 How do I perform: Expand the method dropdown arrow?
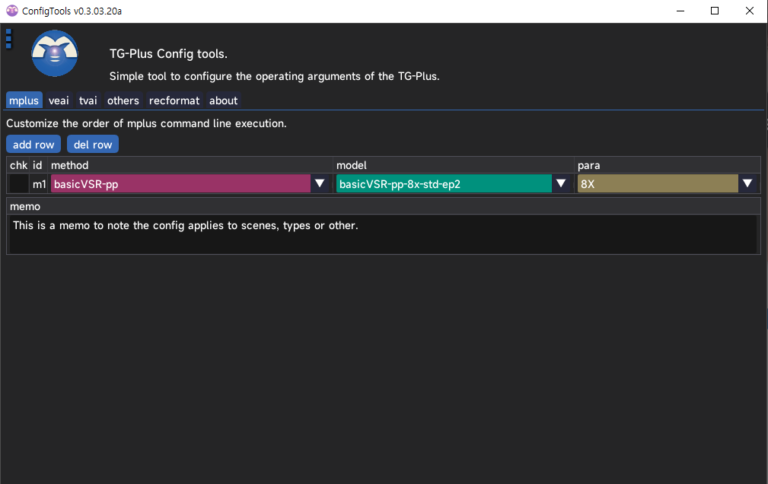coord(320,184)
